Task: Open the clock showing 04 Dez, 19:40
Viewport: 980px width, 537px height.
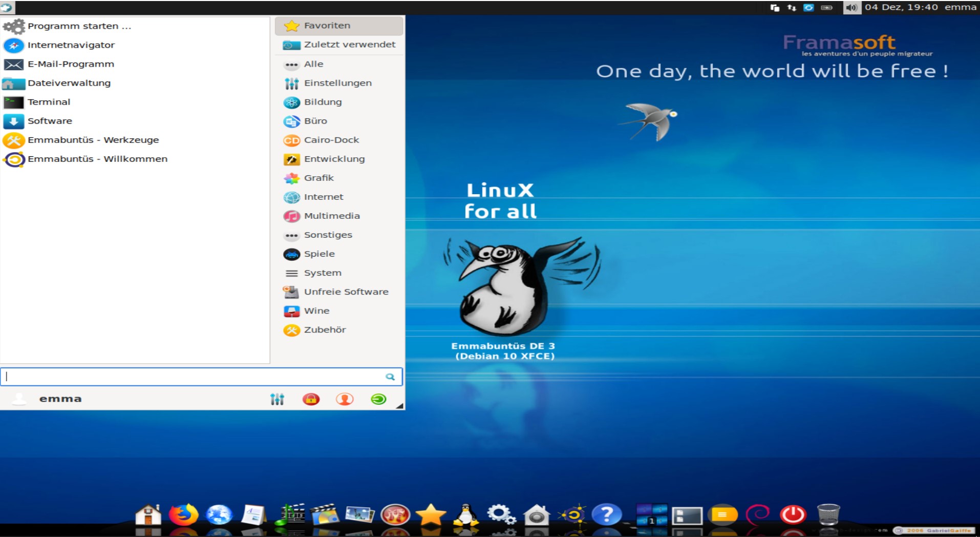Action: point(901,7)
